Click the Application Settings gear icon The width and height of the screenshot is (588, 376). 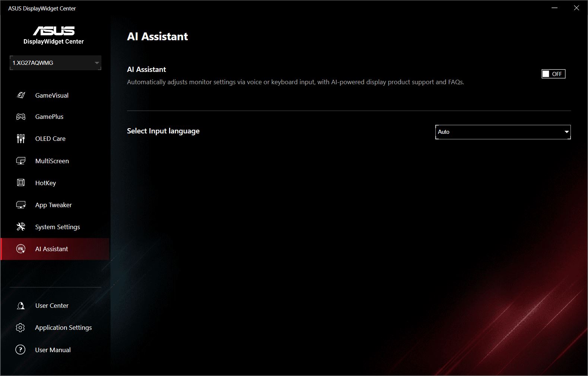click(x=20, y=328)
